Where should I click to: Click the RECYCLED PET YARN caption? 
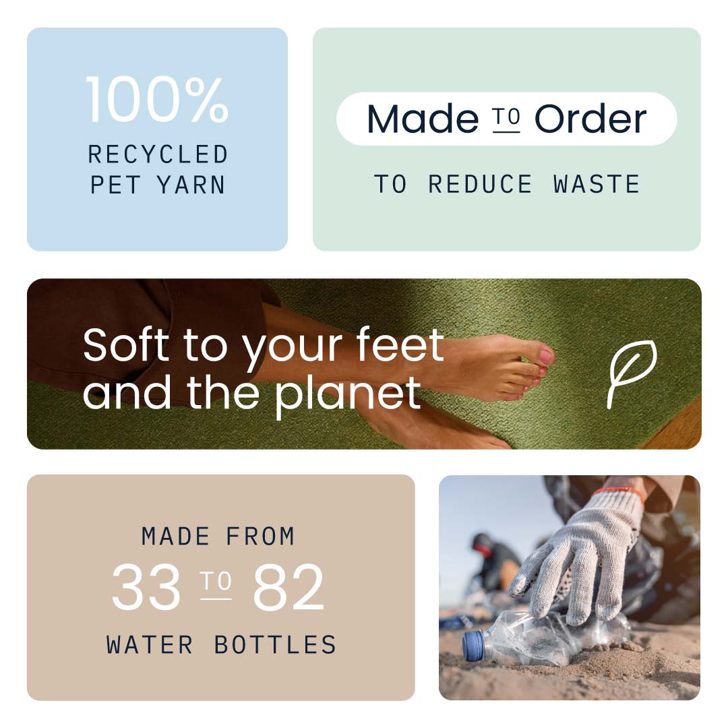pyautogui.click(x=158, y=170)
